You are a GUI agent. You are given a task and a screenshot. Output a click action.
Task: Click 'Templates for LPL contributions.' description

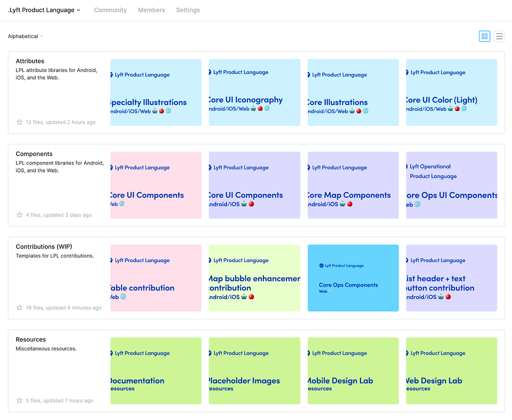coord(55,255)
